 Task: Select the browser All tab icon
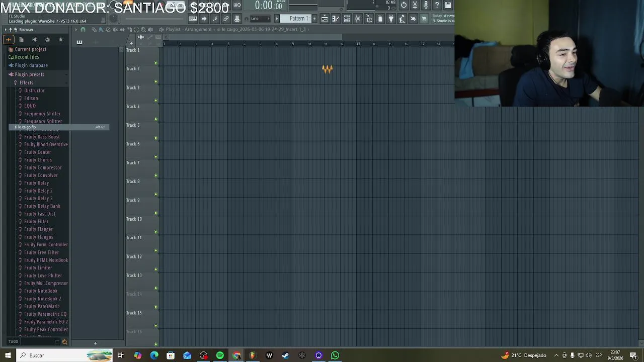coord(9,40)
